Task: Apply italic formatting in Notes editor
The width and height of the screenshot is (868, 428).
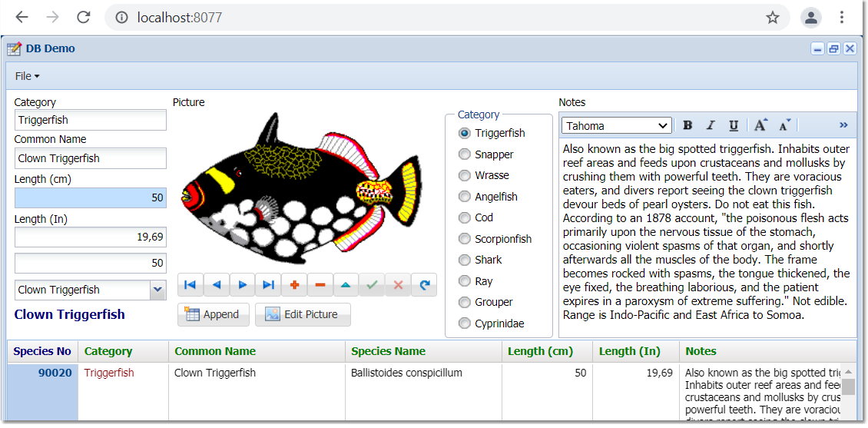Action: click(x=711, y=125)
